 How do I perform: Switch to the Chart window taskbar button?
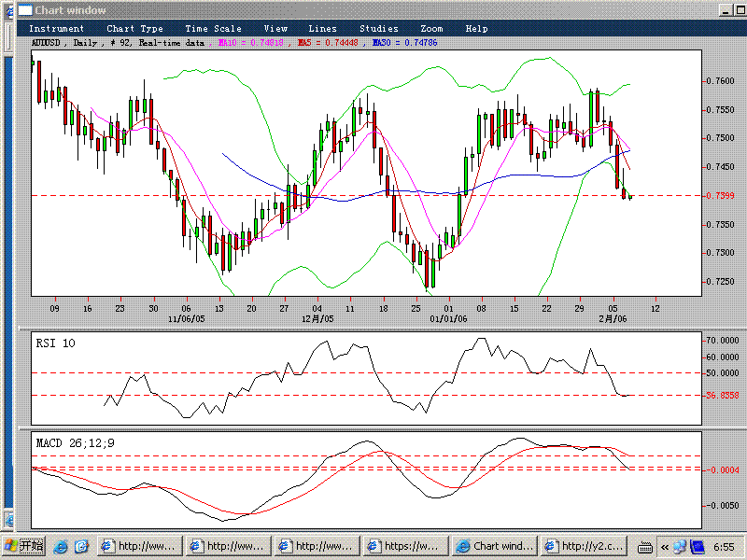click(494, 545)
